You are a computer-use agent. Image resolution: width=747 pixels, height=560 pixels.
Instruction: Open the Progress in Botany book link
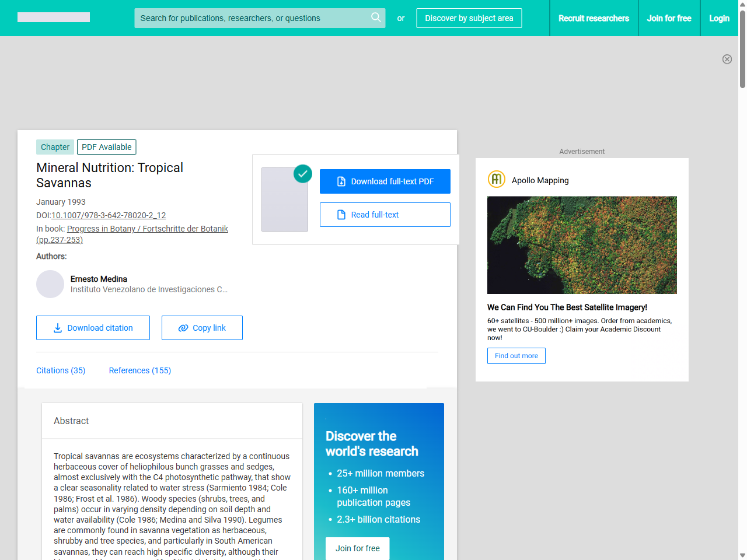(148, 229)
